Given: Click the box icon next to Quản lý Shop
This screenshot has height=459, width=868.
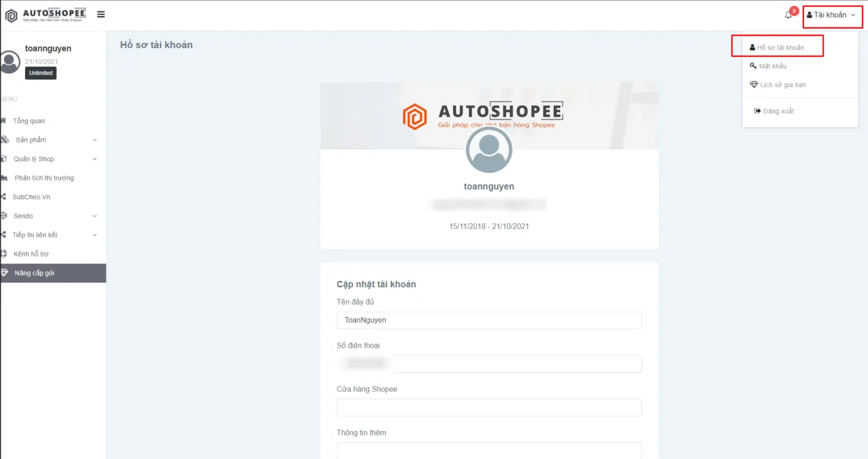Looking at the screenshot, I should coord(4,159).
